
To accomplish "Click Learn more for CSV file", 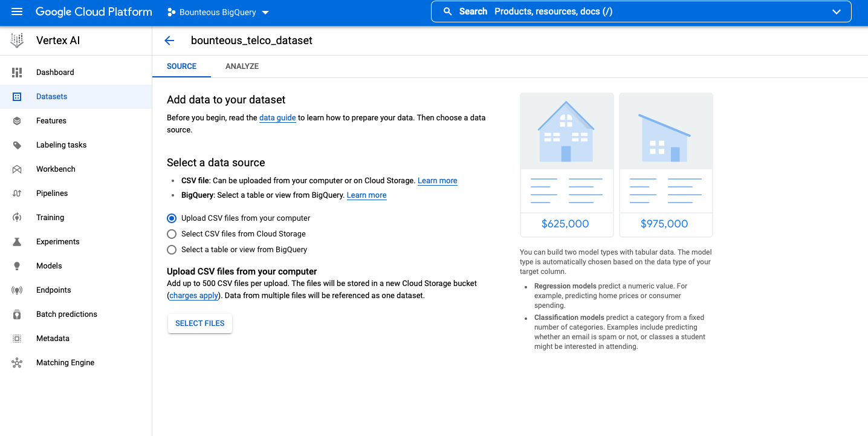I will (438, 181).
